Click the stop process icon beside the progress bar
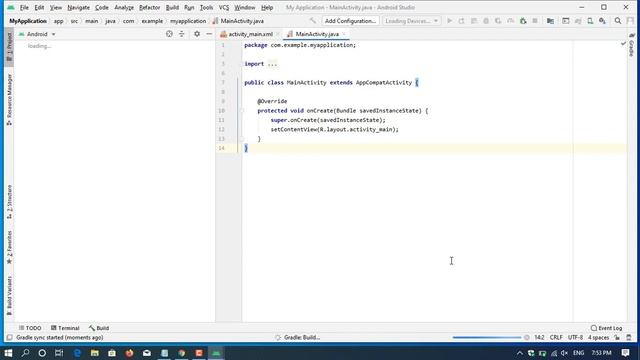The height and width of the screenshot is (360, 640). coord(527,338)
